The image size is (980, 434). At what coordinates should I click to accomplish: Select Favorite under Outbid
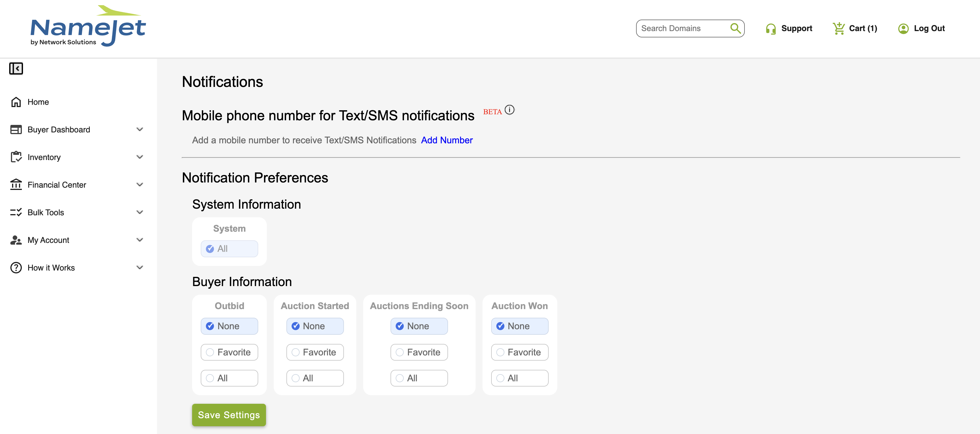tap(229, 352)
